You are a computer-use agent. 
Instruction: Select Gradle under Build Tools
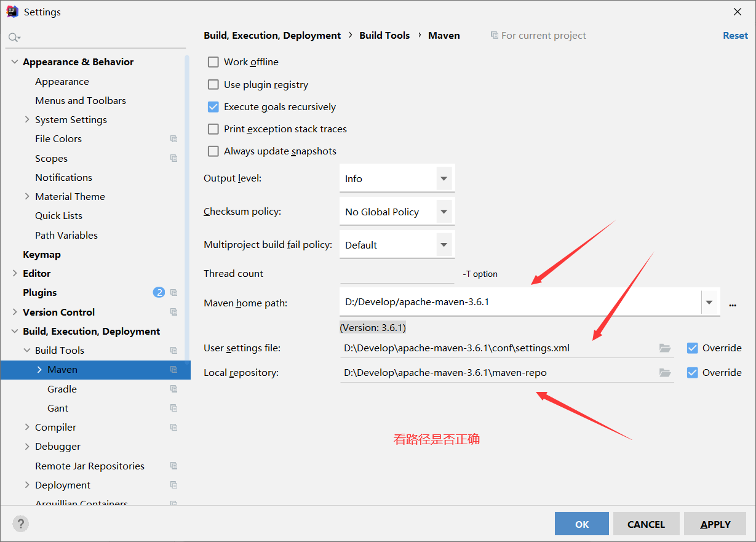[62, 389]
